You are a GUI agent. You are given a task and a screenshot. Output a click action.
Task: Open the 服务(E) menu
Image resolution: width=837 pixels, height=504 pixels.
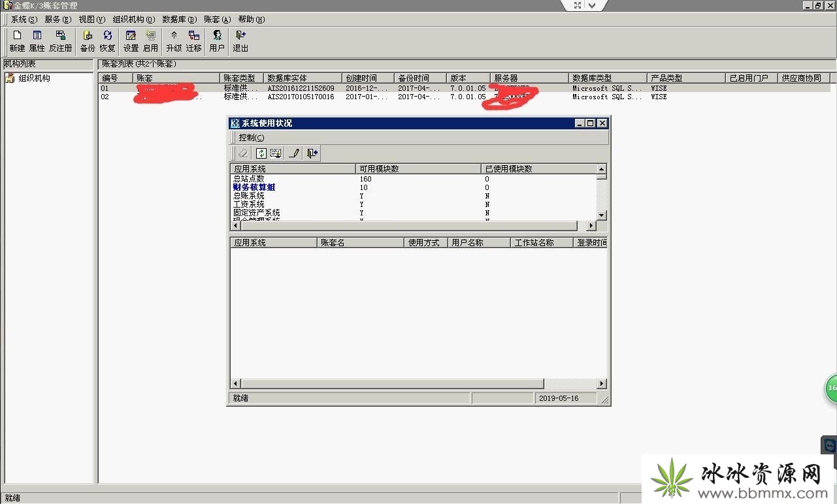click(x=57, y=20)
